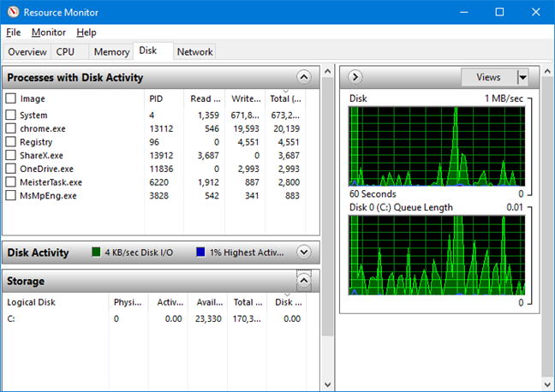Sort by Read column header
555x392 pixels.
(x=204, y=98)
